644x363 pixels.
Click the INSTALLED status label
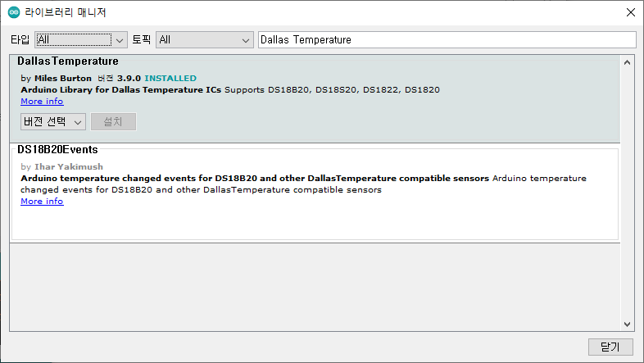coord(170,78)
